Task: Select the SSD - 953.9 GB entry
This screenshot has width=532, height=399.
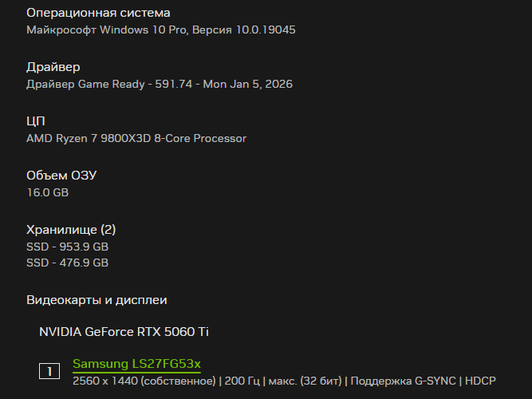Action: (x=68, y=247)
